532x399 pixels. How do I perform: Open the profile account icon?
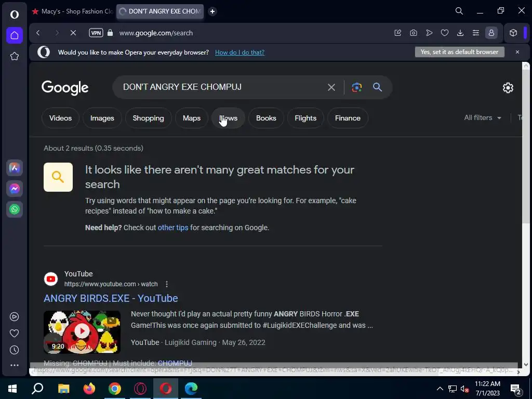tap(491, 33)
